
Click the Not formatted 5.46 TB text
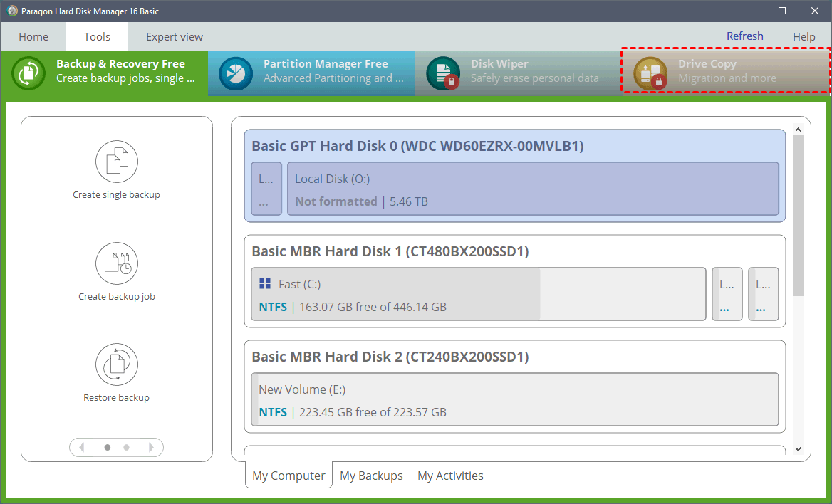(x=361, y=201)
